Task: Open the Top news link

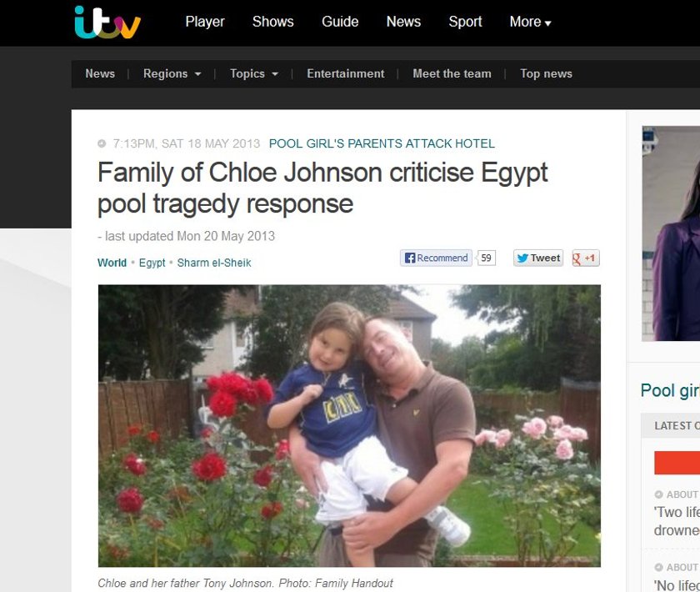Action: (546, 73)
